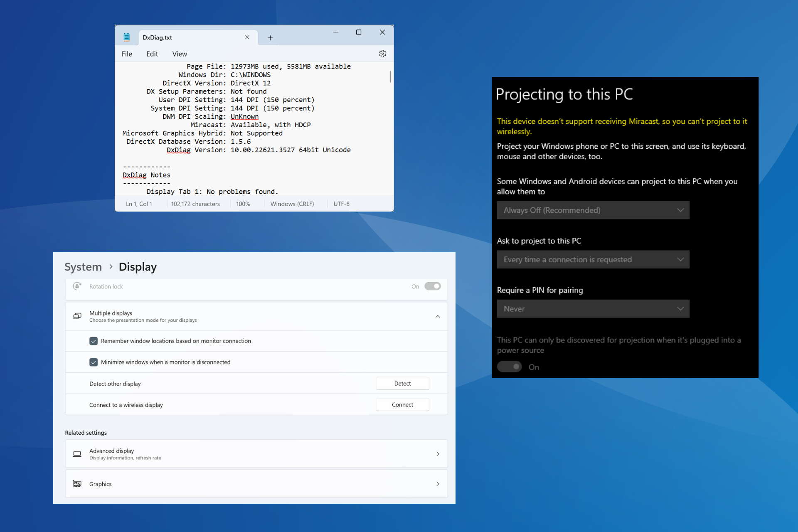798x532 pixels.
Task: Select the DxDiag.txt tab
Action: 198,37
